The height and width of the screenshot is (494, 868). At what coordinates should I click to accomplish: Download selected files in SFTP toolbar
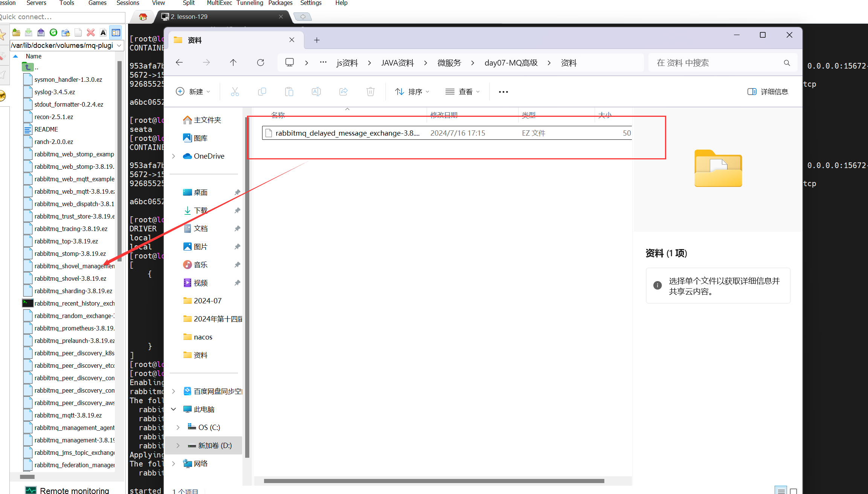[x=28, y=32]
